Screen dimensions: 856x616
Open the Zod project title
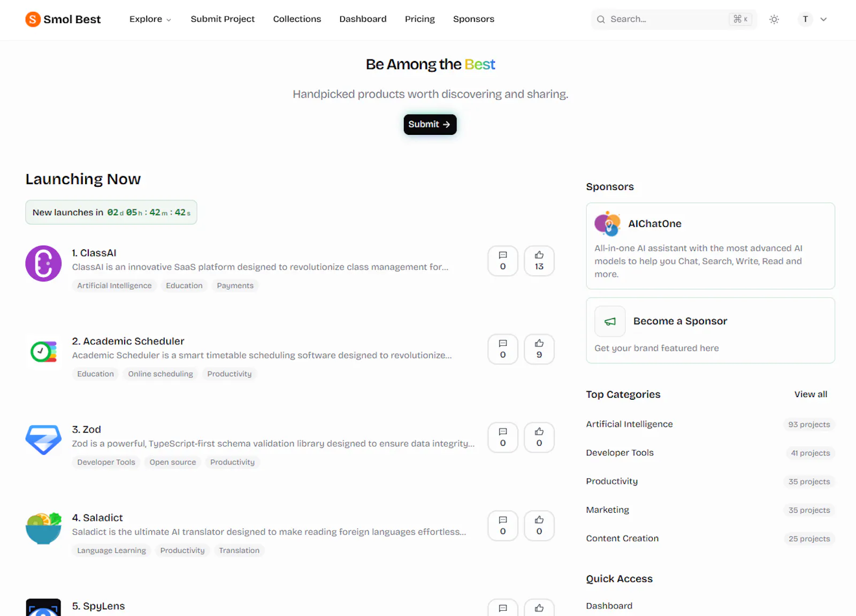[87, 430]
